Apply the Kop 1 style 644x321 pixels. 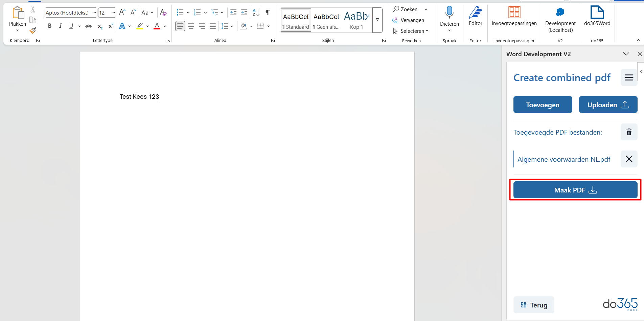pyautogui.click(x=356, y=20)
